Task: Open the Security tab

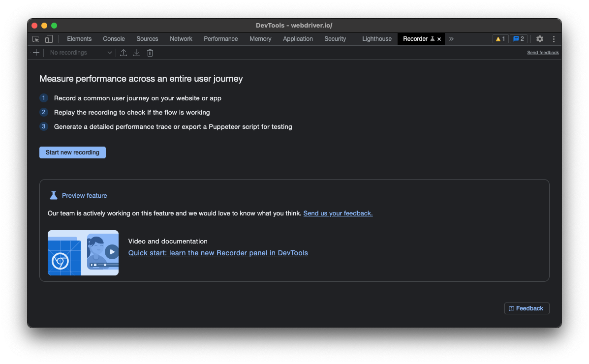Action: [335, 39]
